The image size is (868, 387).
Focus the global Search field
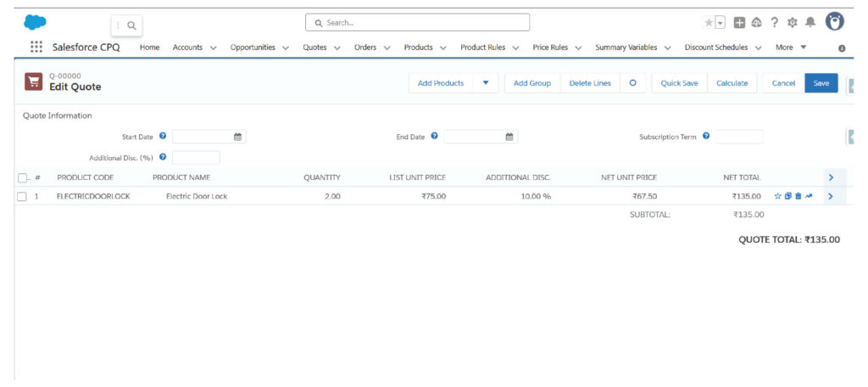click(417, 23)
